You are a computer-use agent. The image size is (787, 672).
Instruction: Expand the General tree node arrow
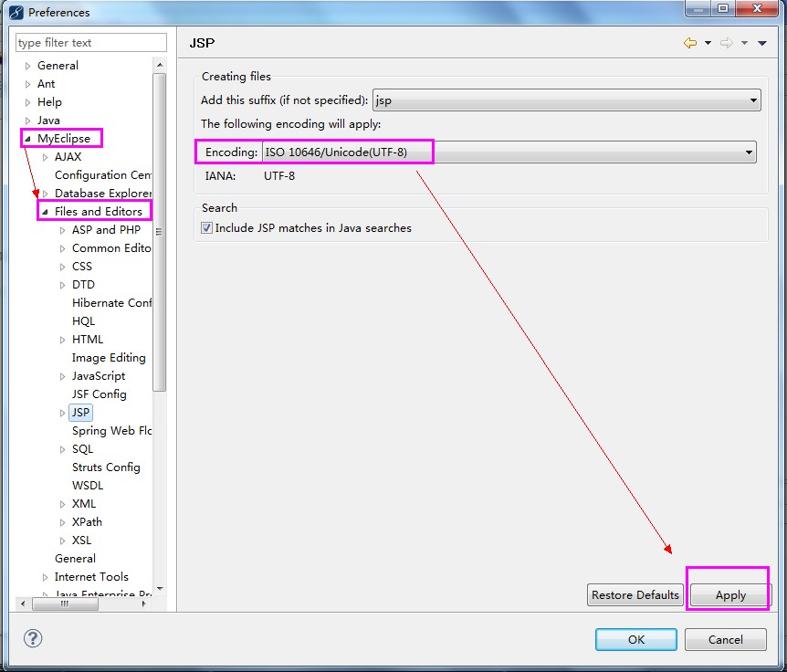(28, 66)
